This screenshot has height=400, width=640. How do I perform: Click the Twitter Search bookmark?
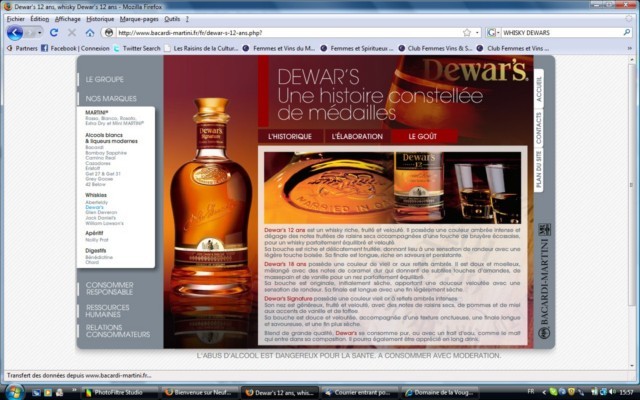click(x=138, y=47)
